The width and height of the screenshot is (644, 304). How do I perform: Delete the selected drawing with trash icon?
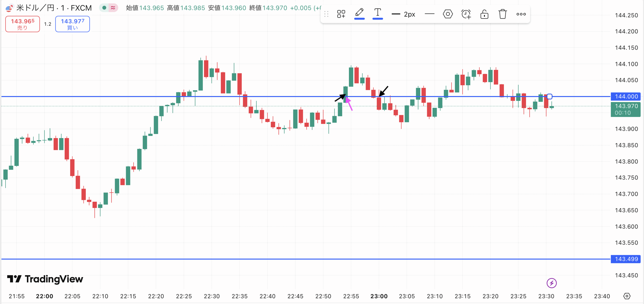pyautogui.click(x=503, y=14)
